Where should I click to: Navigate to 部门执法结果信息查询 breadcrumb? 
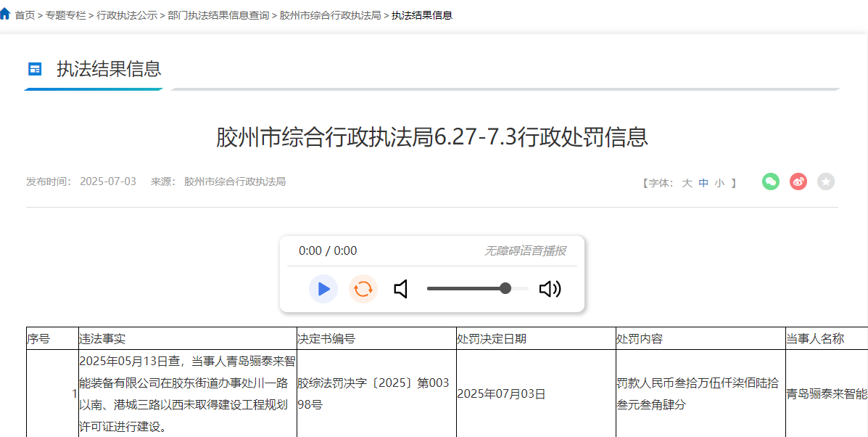pos(218,15)
